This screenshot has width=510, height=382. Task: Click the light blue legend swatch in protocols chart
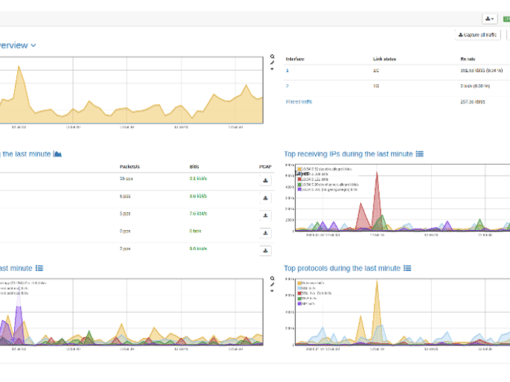pyautogui.click(x=300, y=288)
